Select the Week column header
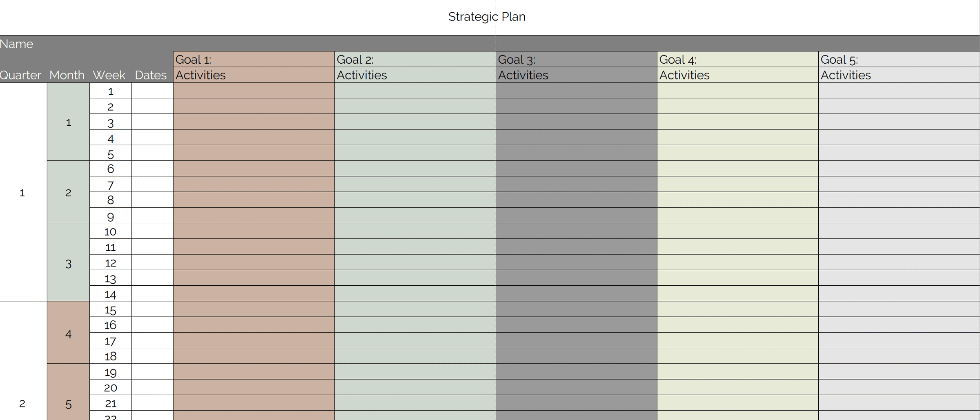The image size is (980, 420). pyautogui.click(x=109, y=75)
